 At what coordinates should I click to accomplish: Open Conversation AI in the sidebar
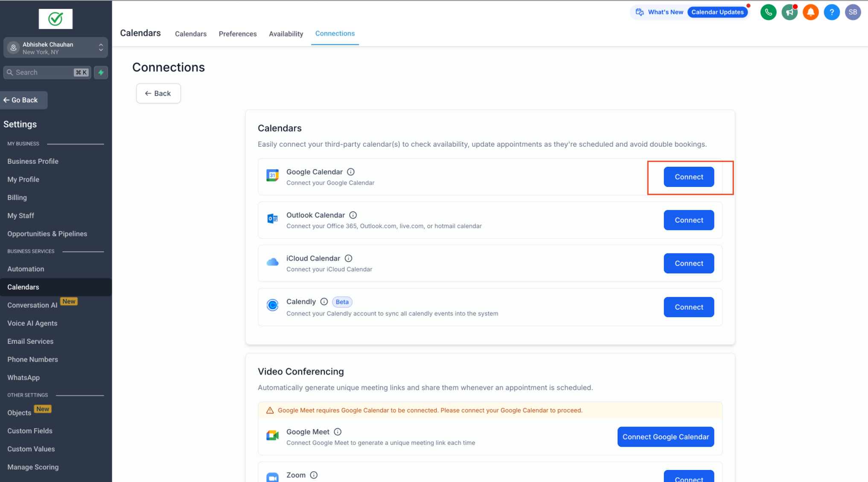32,305
